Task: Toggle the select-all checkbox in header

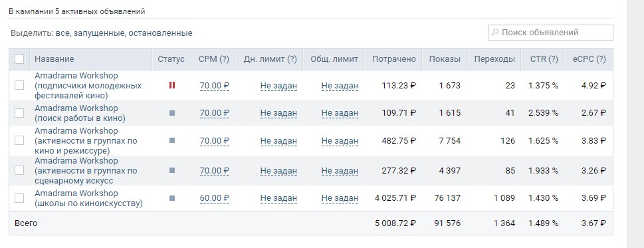Action: (19, 59)
